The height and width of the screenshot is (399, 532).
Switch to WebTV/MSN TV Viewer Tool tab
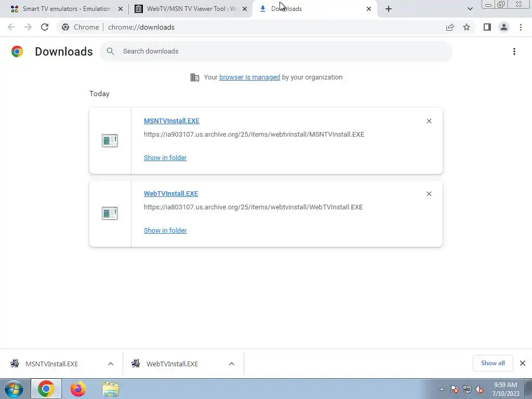coord(191,9)
